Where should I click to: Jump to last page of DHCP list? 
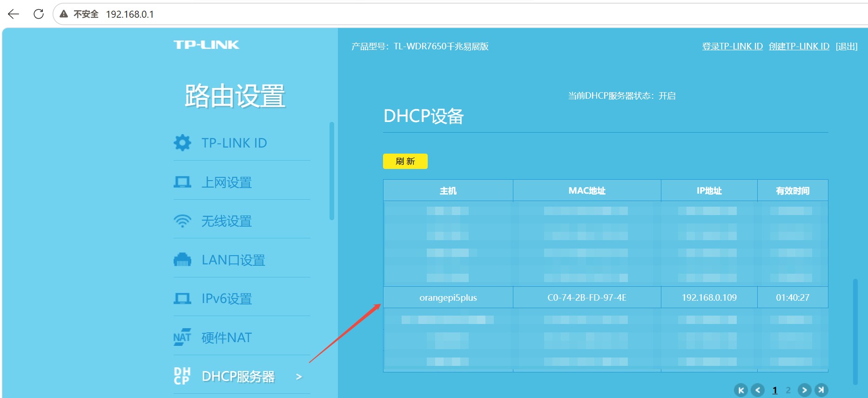pos(821,390)
